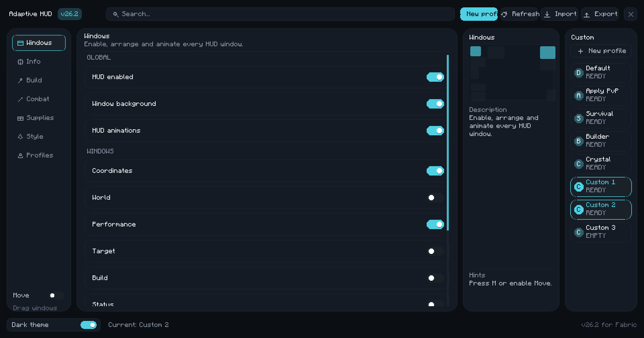This screenshot has height=338, width=644.
Task: Focus the Search input field
Action: tap(280, 14)
